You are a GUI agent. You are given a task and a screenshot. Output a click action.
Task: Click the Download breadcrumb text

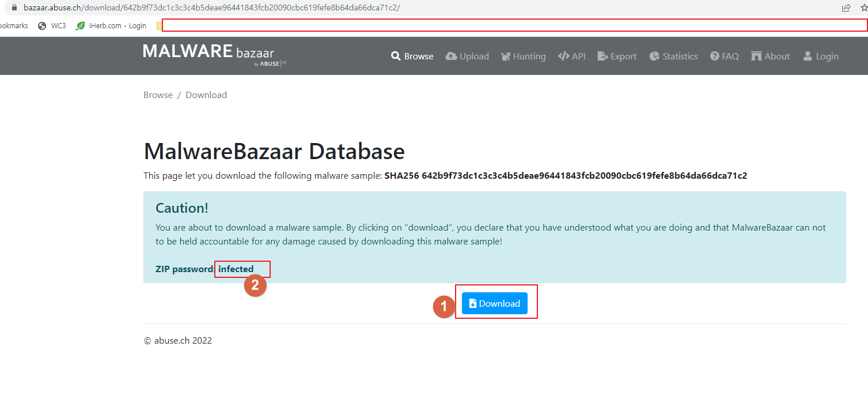tap(206, 95)
